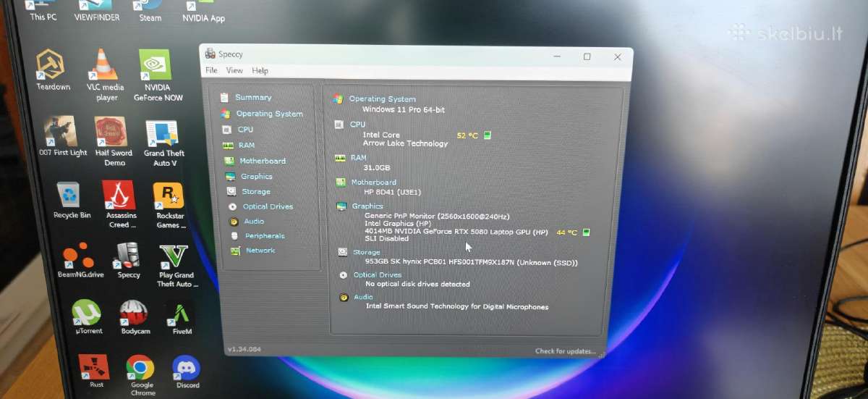Select the Recycle Bin desktop icon
This screenshot has width=868, height=399.
click(72, 201)
